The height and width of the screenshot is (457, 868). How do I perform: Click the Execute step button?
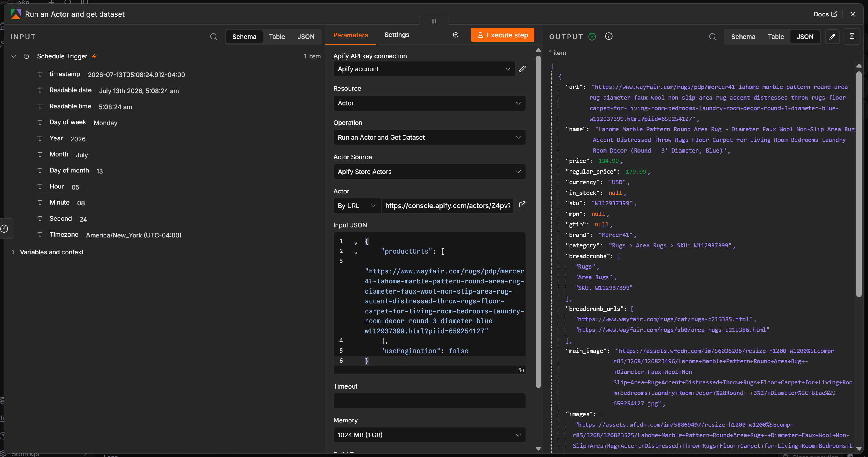click(502, 35)
